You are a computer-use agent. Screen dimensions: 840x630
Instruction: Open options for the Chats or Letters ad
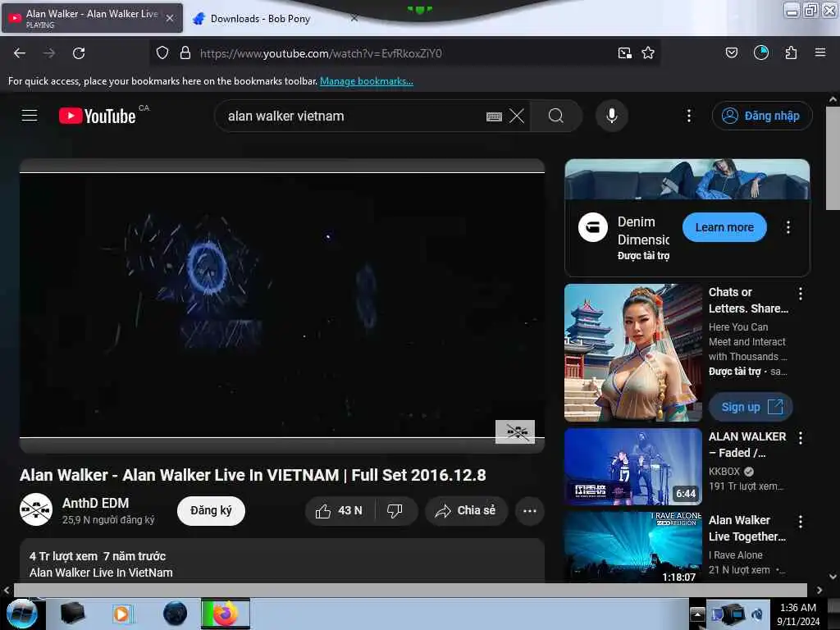(x=801, y=294)
